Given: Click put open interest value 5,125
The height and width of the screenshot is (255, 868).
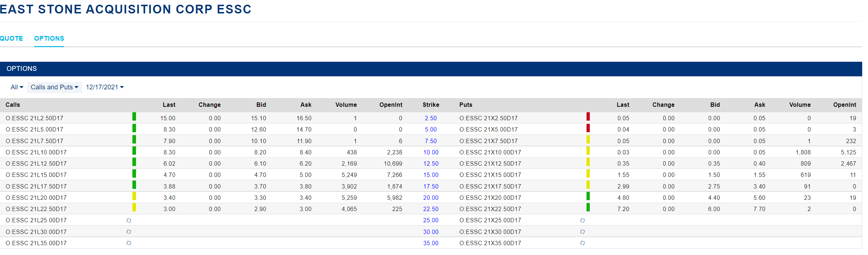Looking at the screenshot, I should (848, 152).
